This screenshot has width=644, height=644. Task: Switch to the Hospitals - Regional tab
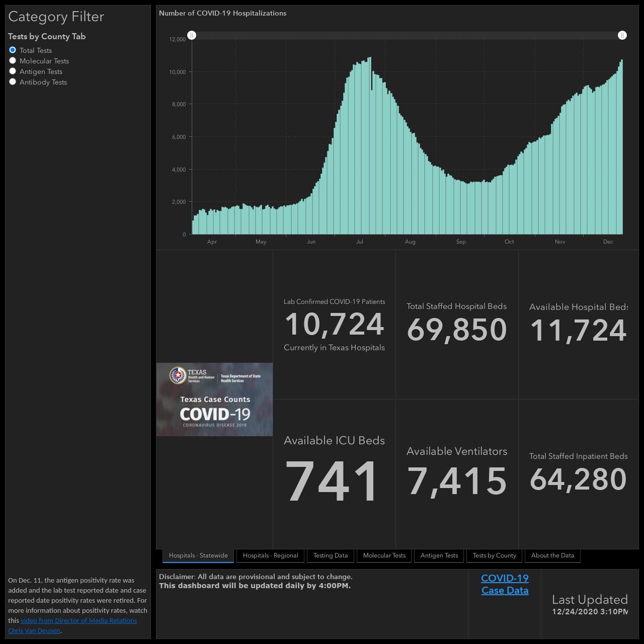[x=270, y=555]
